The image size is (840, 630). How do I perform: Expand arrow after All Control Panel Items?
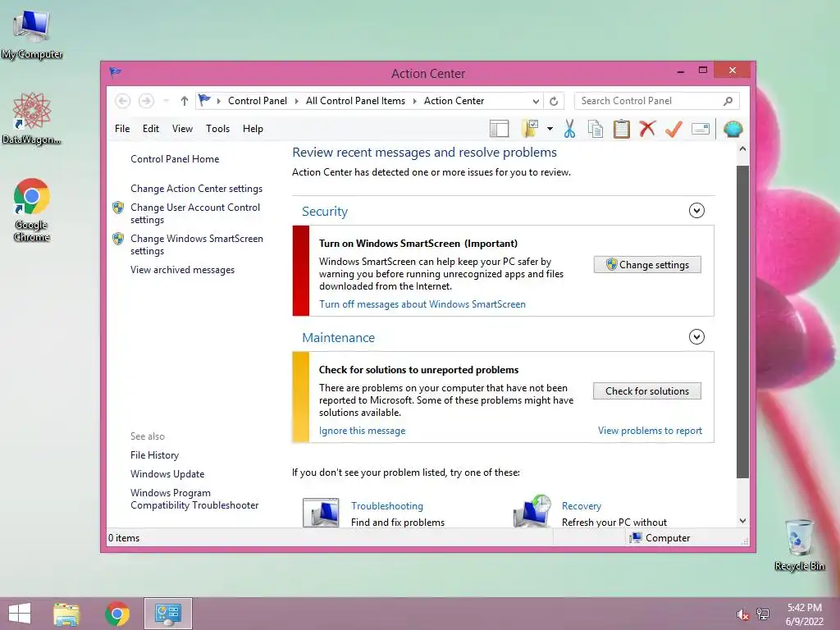pyautogui.click(x=414, y=101)
